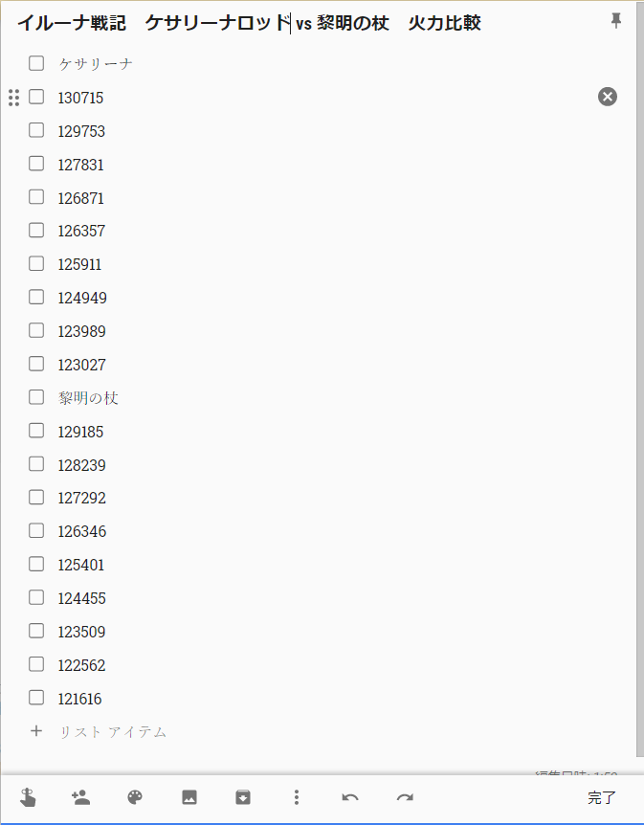This screenshot has height=825, width=644.
Task: Pin this note with the pushpin icon
Action: coord(616,21)
